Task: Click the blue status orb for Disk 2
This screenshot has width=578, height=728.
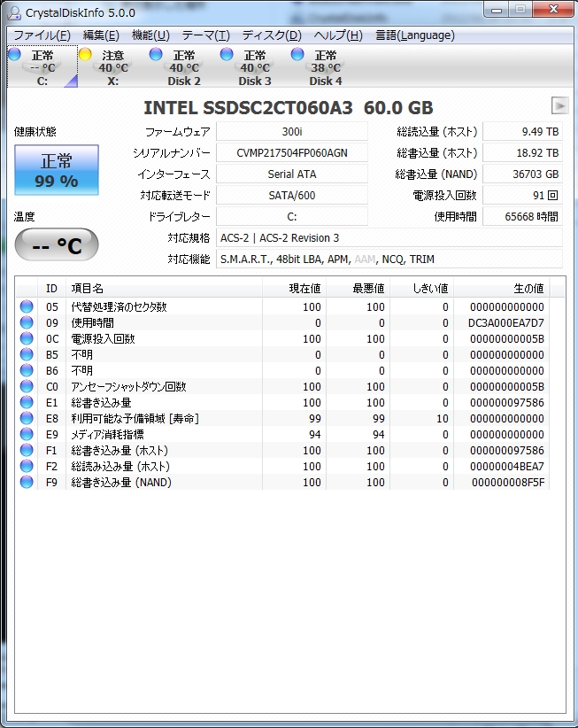Action: (x=156, y=54)
